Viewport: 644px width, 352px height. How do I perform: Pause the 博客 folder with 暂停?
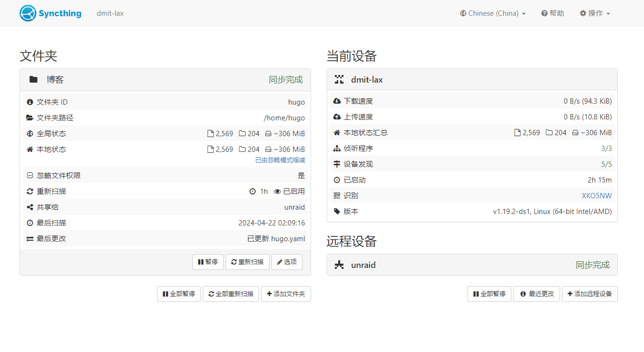(x=208, y=262)
